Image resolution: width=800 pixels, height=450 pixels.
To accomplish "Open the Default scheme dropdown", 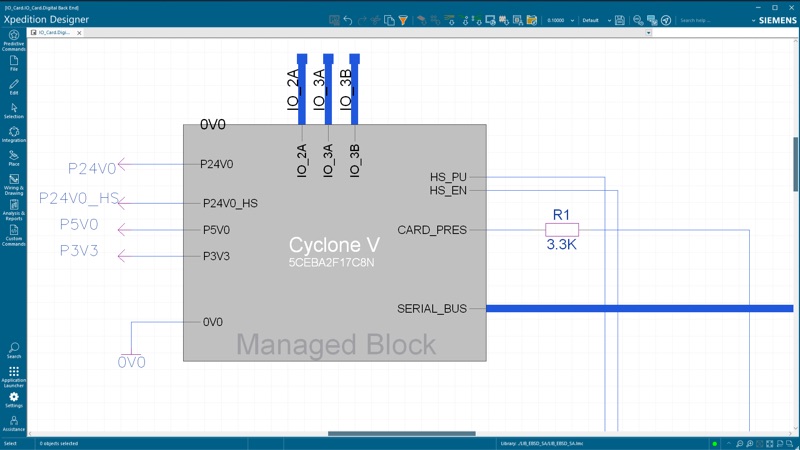I will 609,21.
